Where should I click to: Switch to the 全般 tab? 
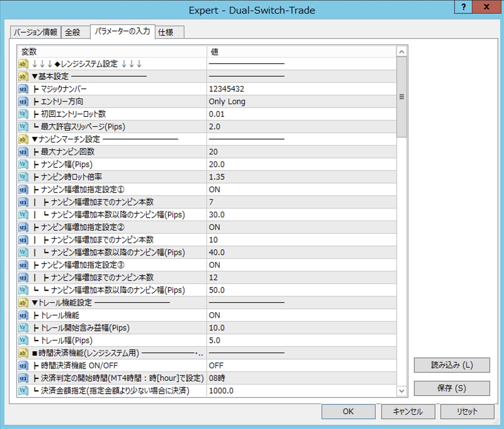(x=73, y=32)
